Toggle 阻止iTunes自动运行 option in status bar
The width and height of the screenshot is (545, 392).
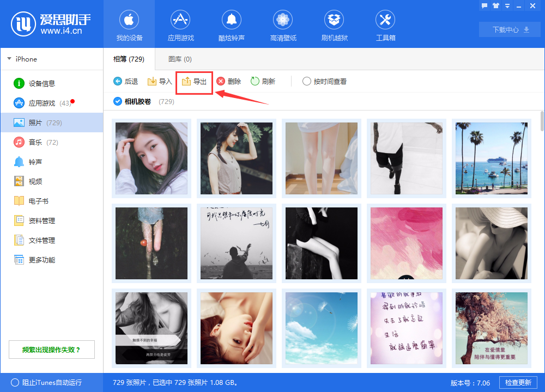pos(15,382)
